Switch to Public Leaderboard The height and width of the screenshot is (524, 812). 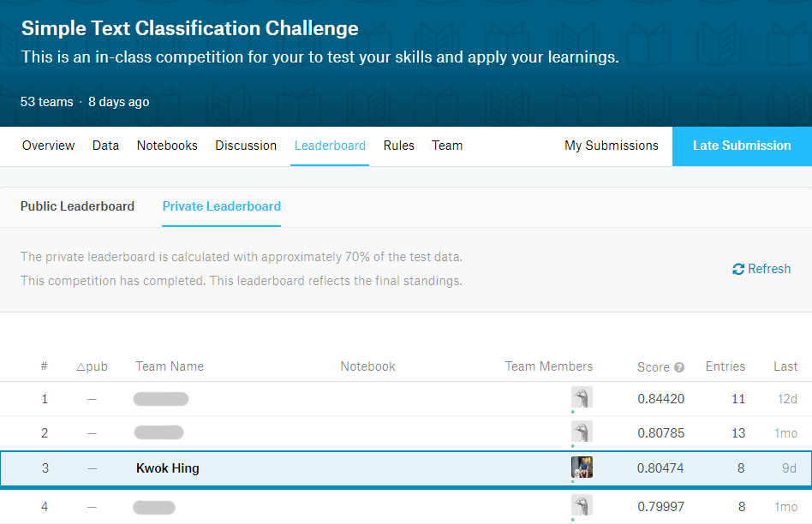(x=77, y=206)
